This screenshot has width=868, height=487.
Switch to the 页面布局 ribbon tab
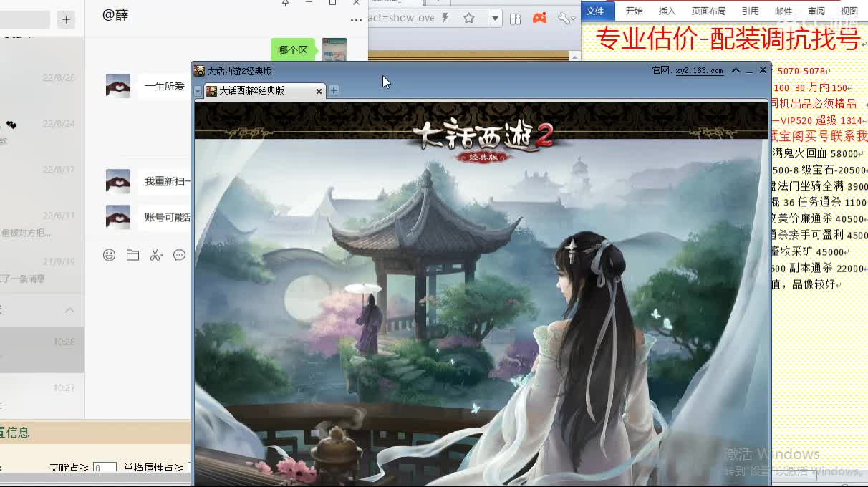[708, 11]
